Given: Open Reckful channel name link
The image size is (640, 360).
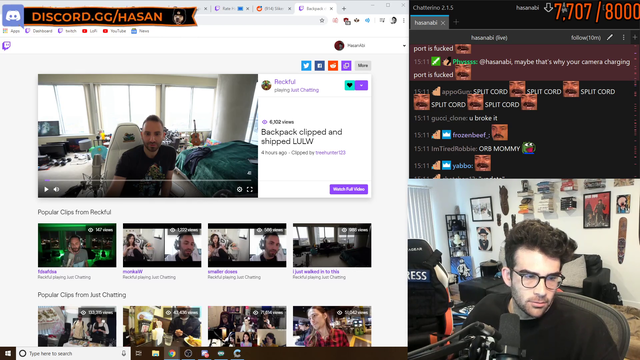Looking at the screenshot, I should (x=285, y=82).
